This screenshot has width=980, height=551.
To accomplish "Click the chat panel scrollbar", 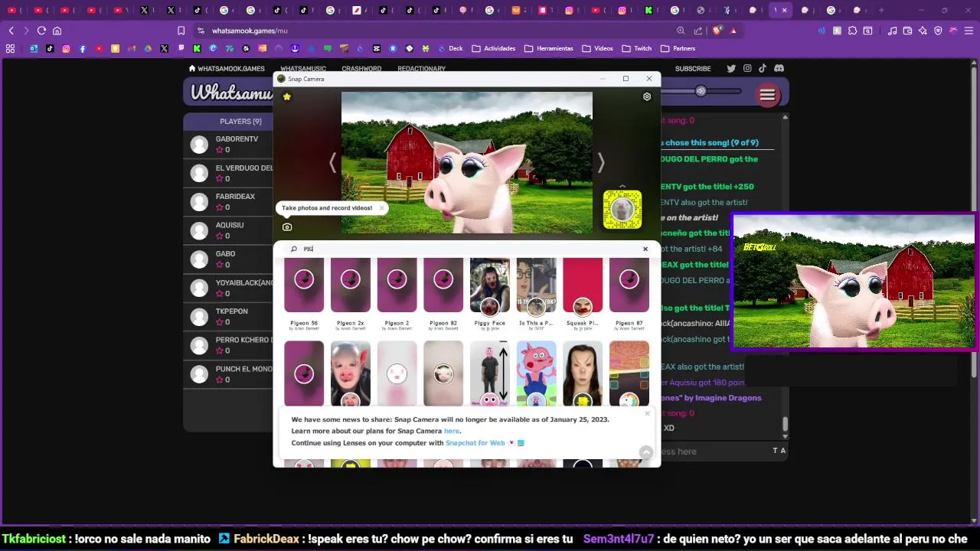I will click(x=785, y=423).
